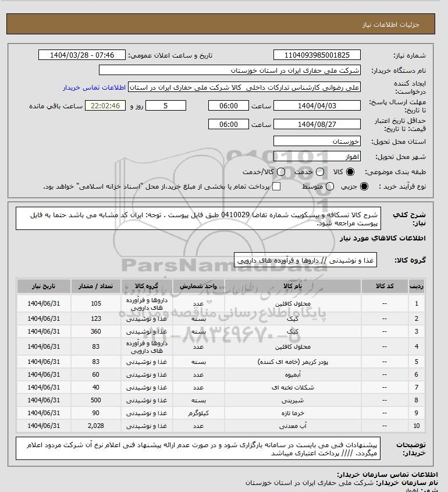Select the کالا/خدمت radio button
This screenshot has height=492, width=448.
[281, 172]
